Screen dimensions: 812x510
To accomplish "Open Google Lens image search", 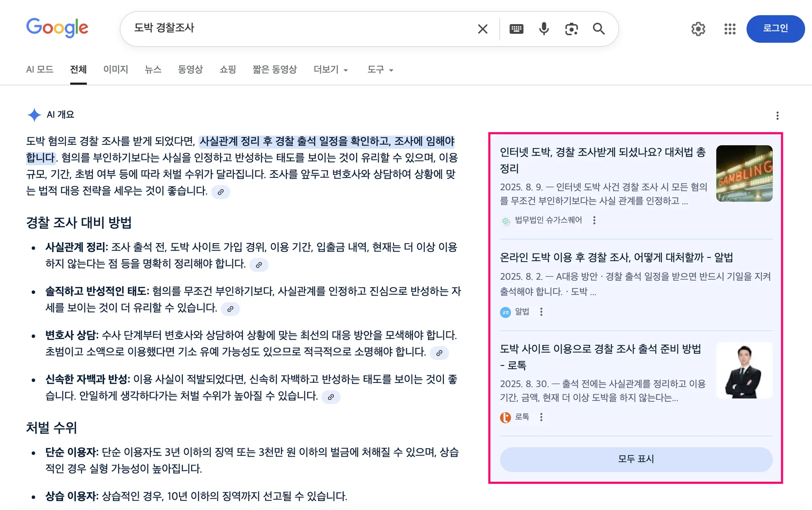I will 571,29.
